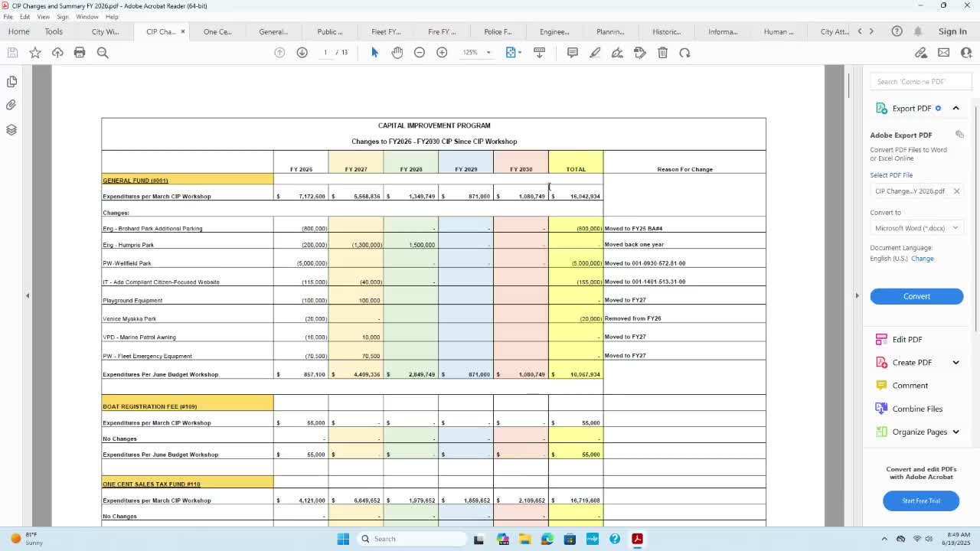Open the page thumbnails panel
Image resolution: width=980 pixels, height=551 pixels.
click(11, 81)
